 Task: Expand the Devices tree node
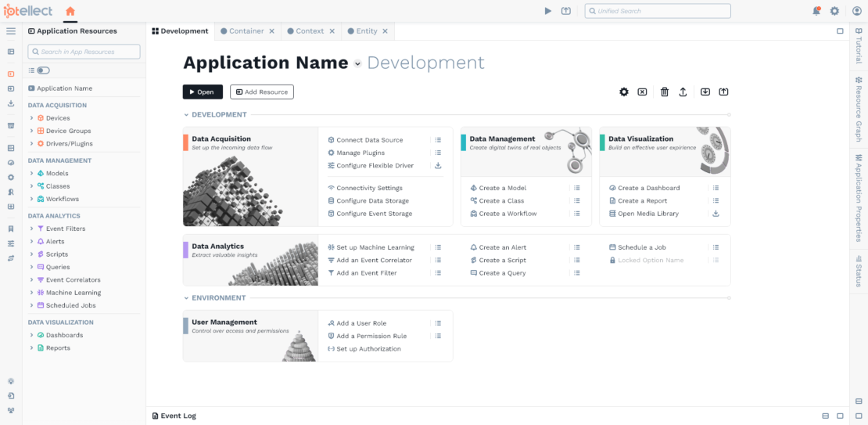pyautogui.click(x=31, y=118)
